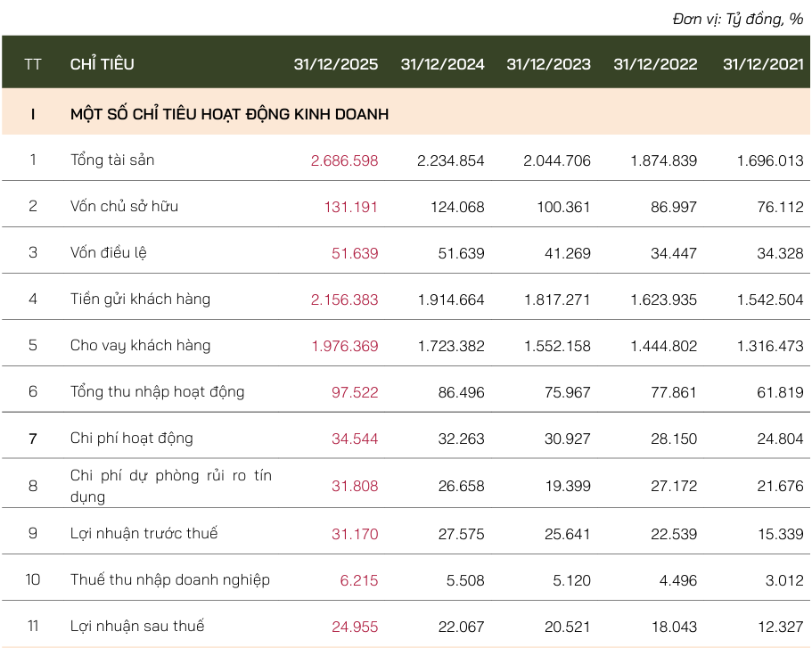Click the Tổng tài sản row label

click(x=112, y=160)
